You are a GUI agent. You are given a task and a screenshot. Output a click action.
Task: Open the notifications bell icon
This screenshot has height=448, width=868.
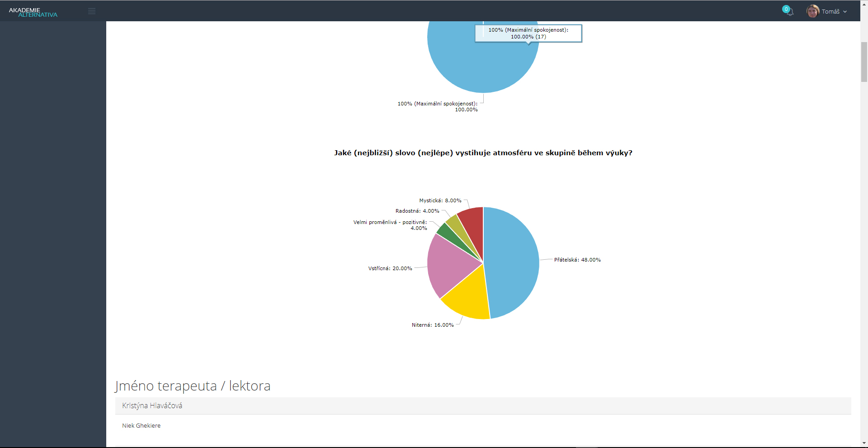(789, 11)
